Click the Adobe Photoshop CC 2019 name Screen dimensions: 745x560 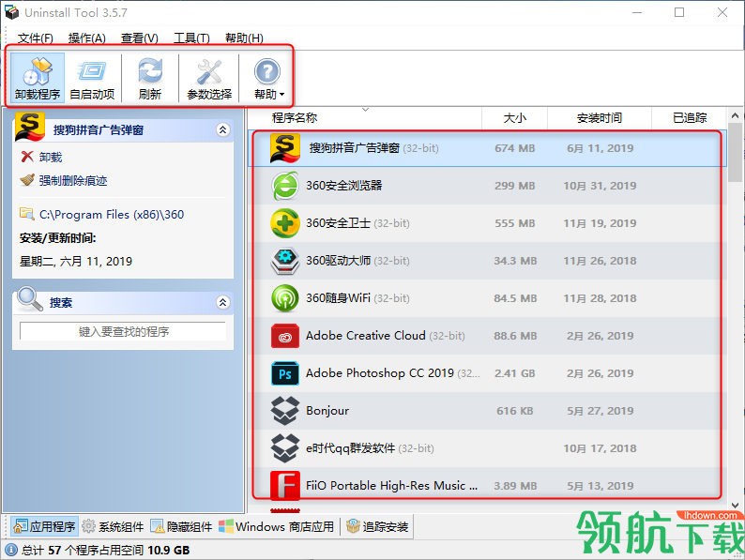(380, 373)
